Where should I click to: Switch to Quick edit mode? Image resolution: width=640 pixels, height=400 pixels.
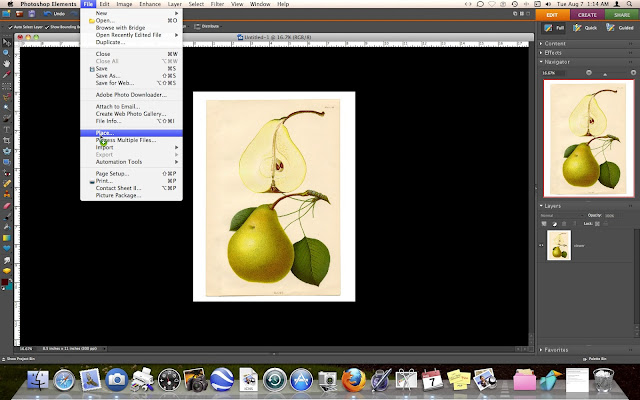[585, 28]
